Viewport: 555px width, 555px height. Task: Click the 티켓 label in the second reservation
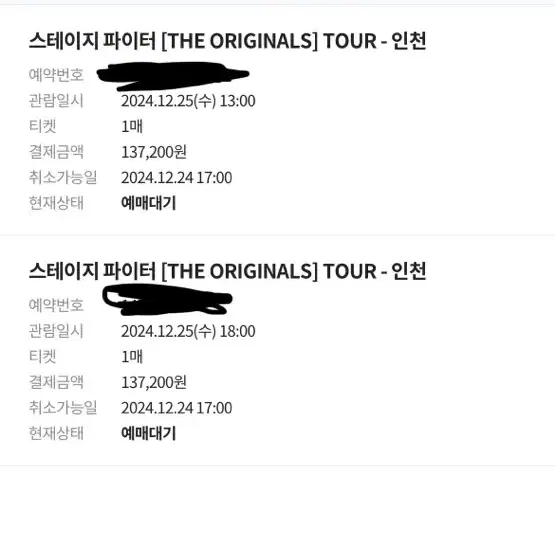coord(42,356)
